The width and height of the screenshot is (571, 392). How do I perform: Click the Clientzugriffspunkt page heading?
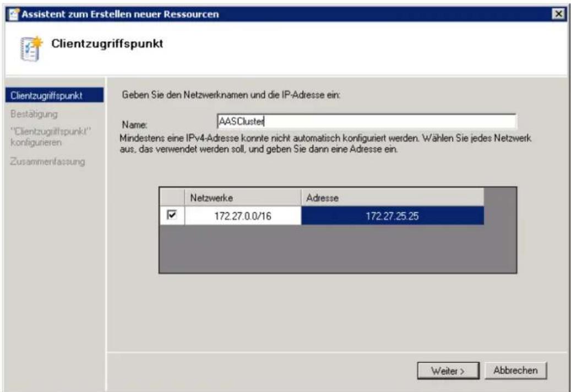[107, 43]
